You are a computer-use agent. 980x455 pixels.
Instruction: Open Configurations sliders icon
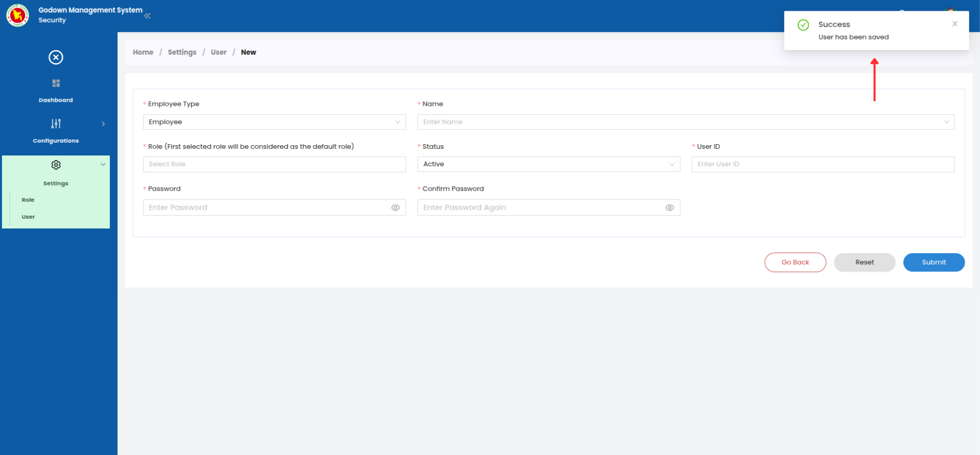pyautogui.click(x=56, y=124)
